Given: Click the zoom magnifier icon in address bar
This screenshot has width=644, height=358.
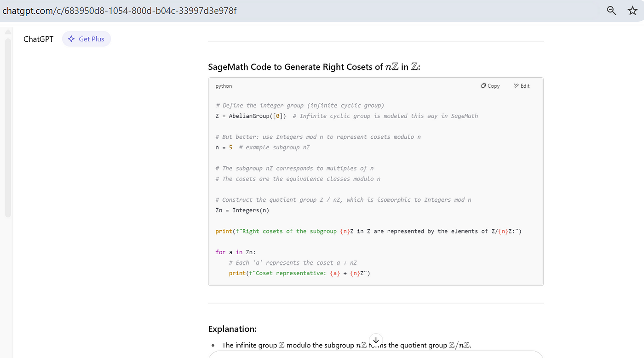Looking at the screenshot, I should click(611, 11).
